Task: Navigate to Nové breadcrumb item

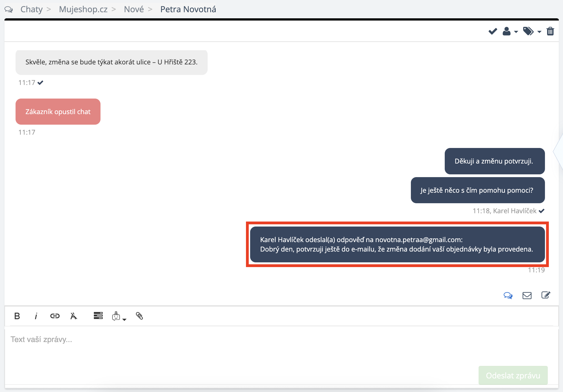Action: tap(134, 9)
